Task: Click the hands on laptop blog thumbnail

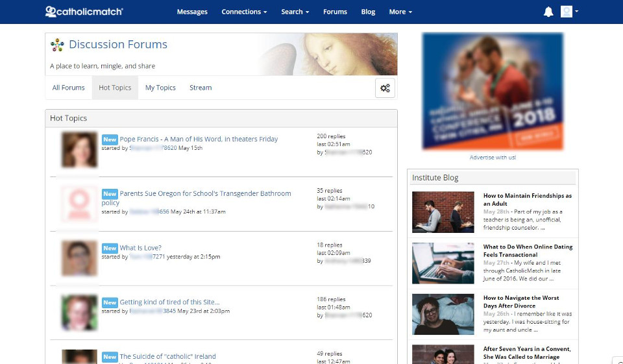Action: coord(443,263)
